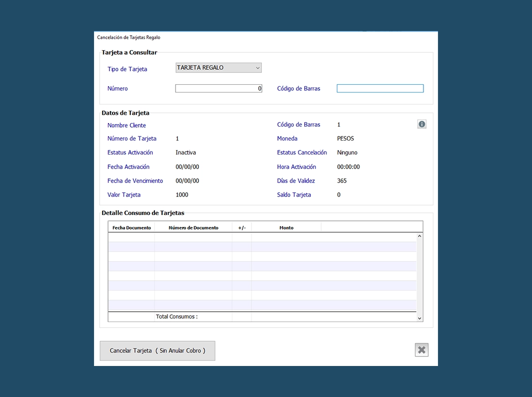Click the info icon in Datos de Tarjeta

pos(422,124)
